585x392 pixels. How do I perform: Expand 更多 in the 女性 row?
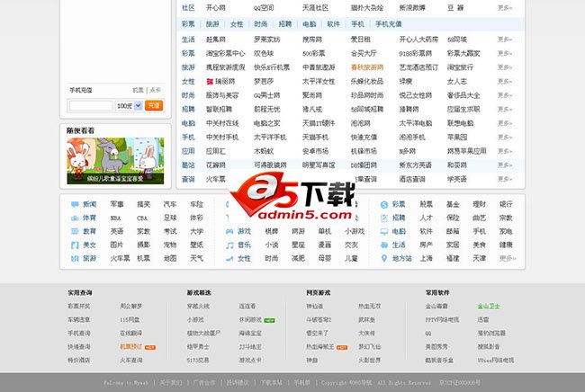504,81
